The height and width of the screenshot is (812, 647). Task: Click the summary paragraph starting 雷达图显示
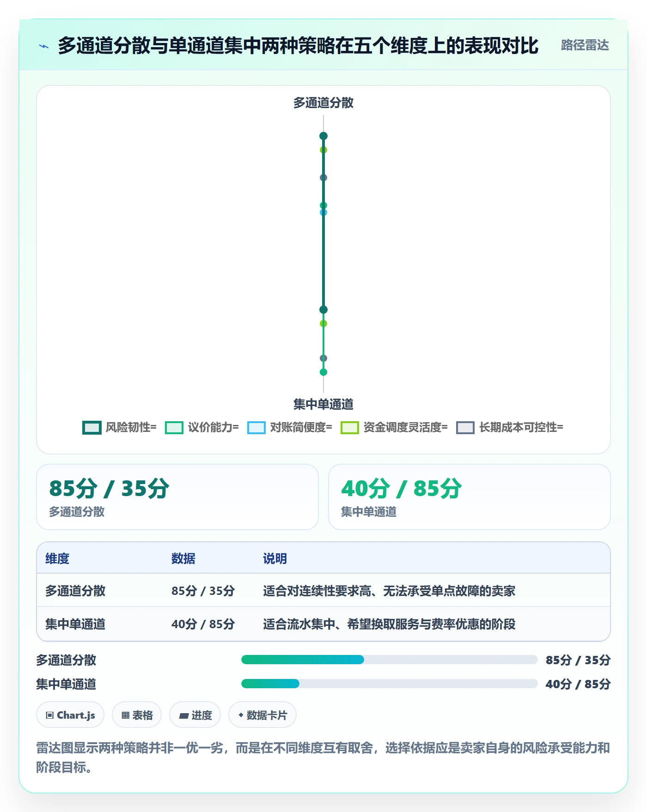click(x=323, y=757)
